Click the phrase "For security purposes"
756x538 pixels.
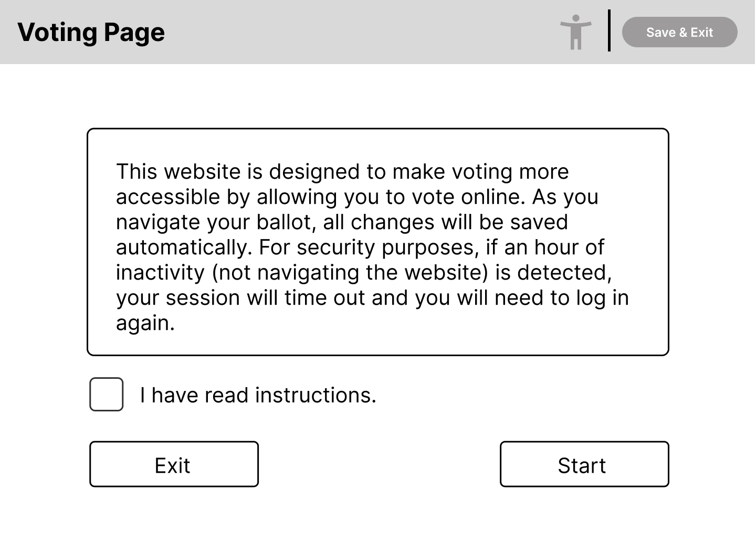(369, 247)
